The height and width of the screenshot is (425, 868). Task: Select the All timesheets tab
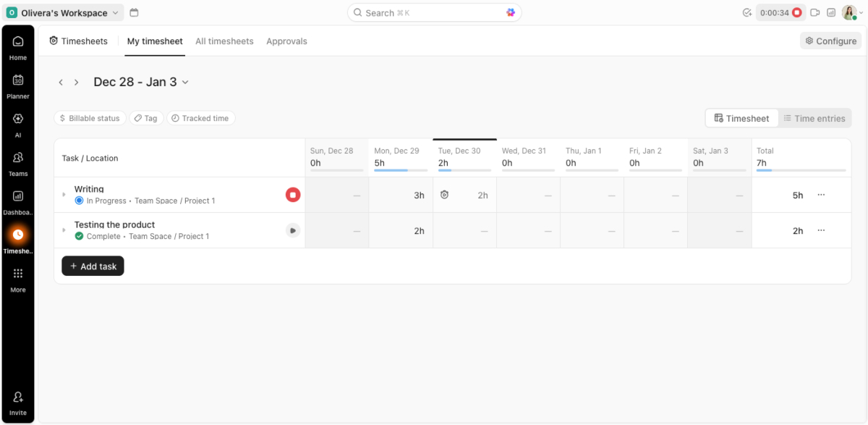pyautogui.click(x=224, y=41)
